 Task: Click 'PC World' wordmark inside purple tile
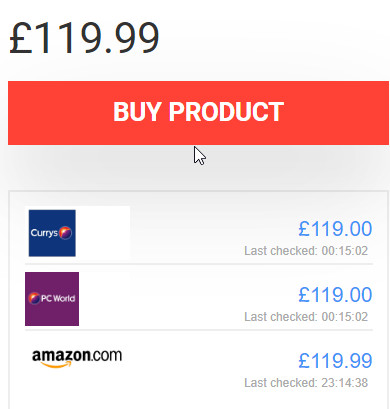click(x=58, y=298)
